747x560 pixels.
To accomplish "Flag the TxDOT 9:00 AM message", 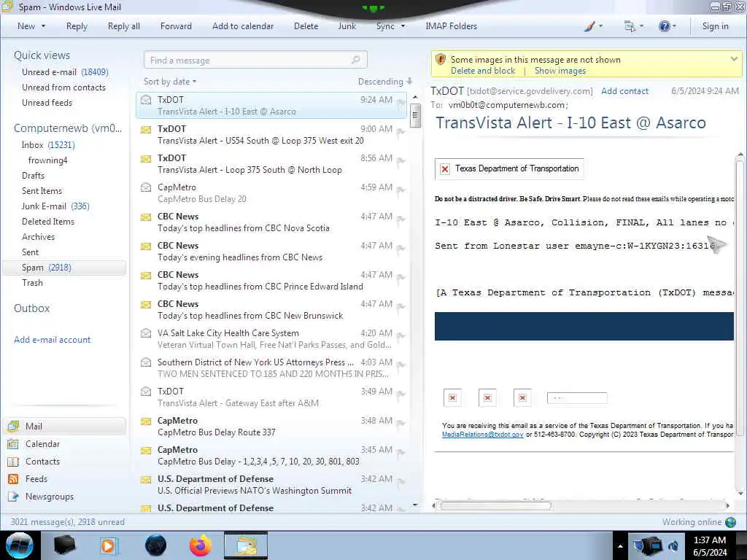I will point(400,131).
